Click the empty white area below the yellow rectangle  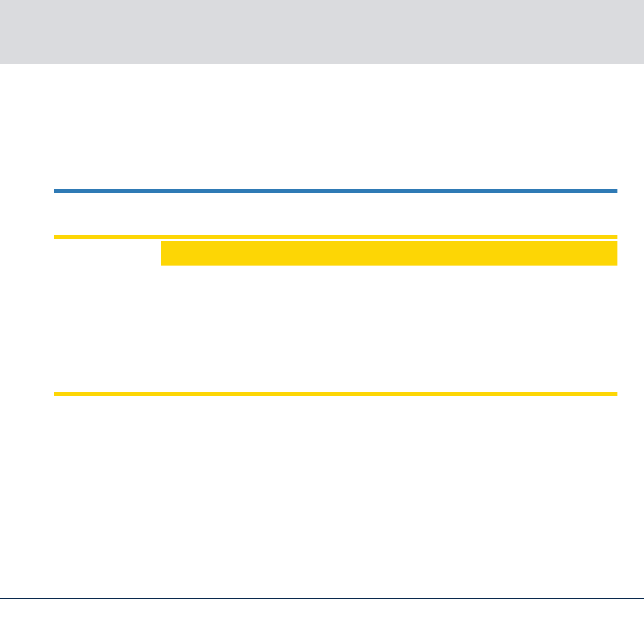(335, 329)
